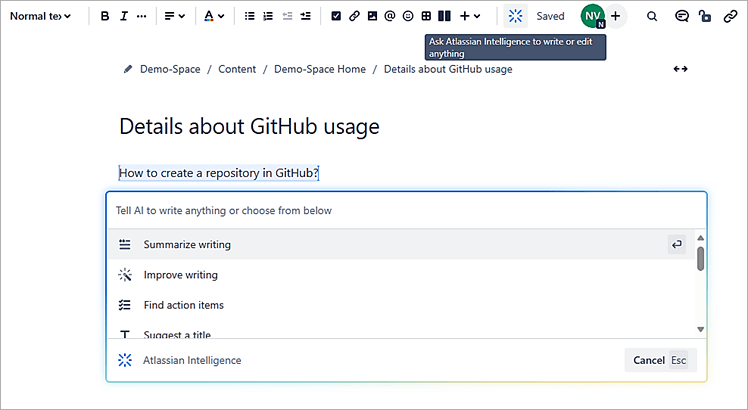Open the text color dropdown

(x=214, y=16)
